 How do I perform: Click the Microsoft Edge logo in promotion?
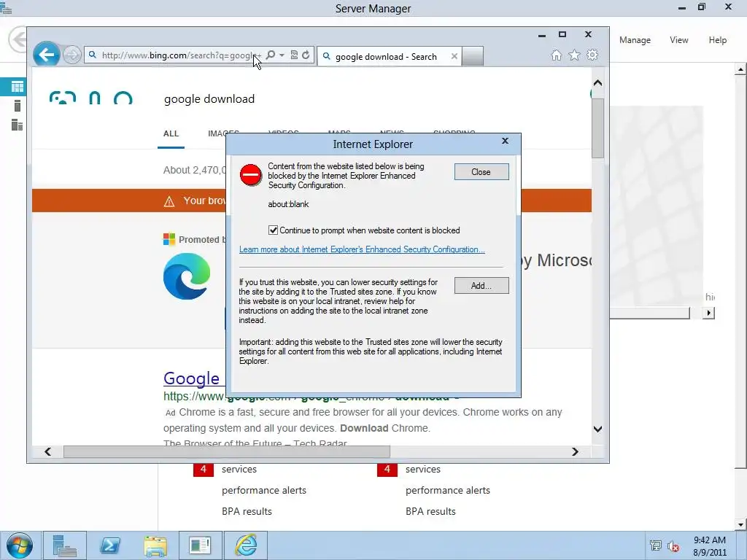[x=187, y=276]
